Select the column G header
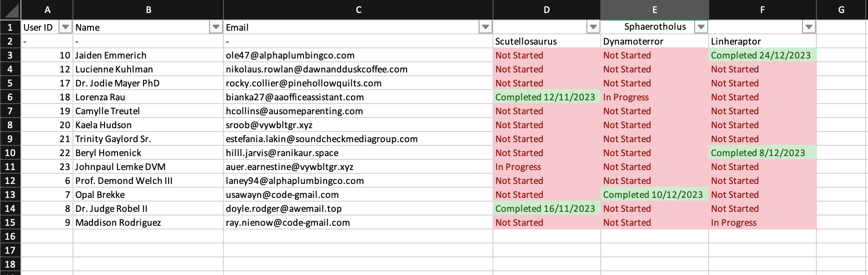The image size is (868, 275). point(841,10)
